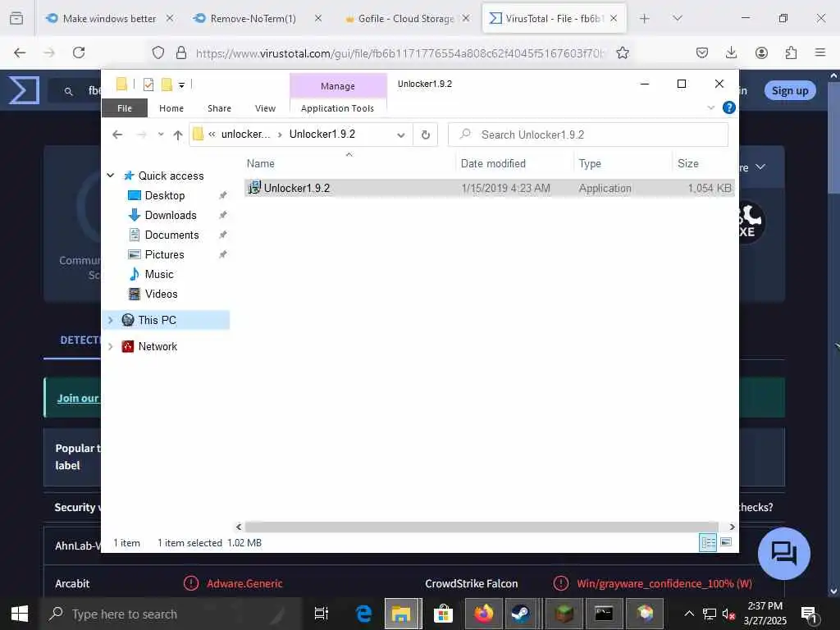This screenshot has width=840, height=630.
Task: Click the VirusTotal URL address bar
Action: (399, 53)
